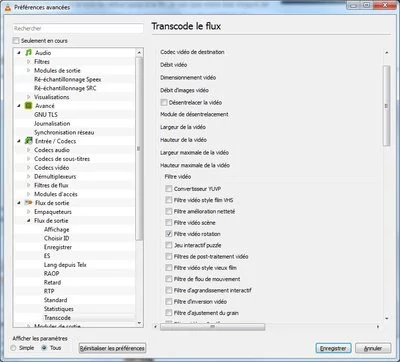Expand Modules de sortie under Audio

[29, 70]
